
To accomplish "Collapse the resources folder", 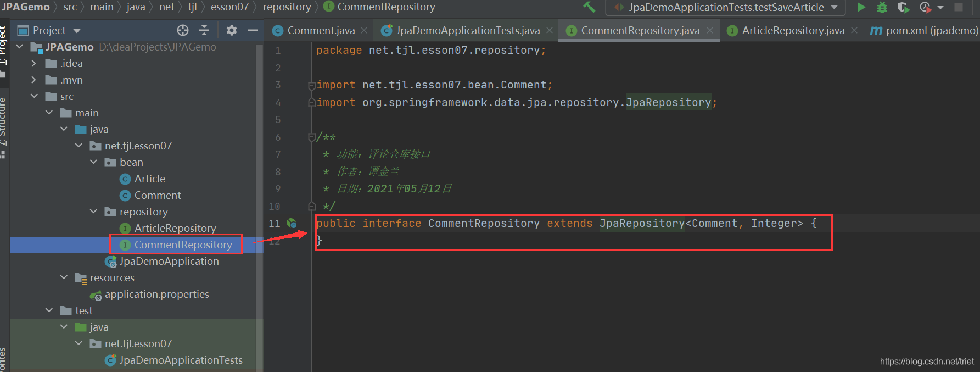I will coord(64,277).
